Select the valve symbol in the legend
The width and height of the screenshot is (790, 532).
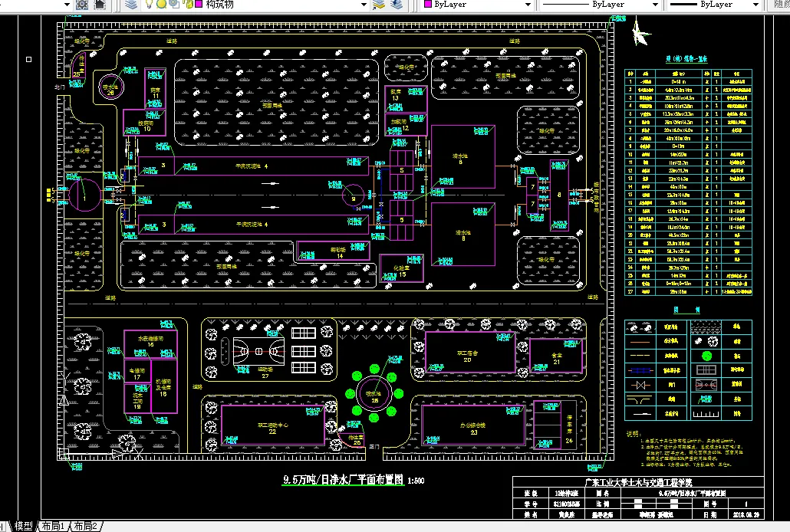(x=640, y=385)
